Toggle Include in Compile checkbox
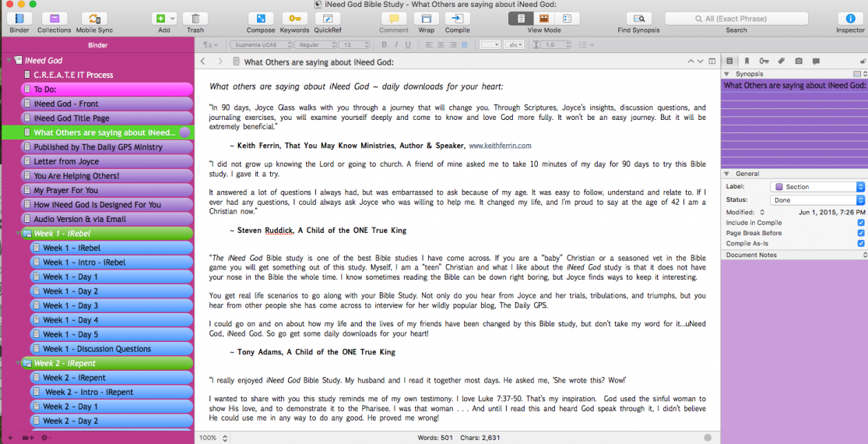This screenshot has width=868, height=444. [860, 223]
